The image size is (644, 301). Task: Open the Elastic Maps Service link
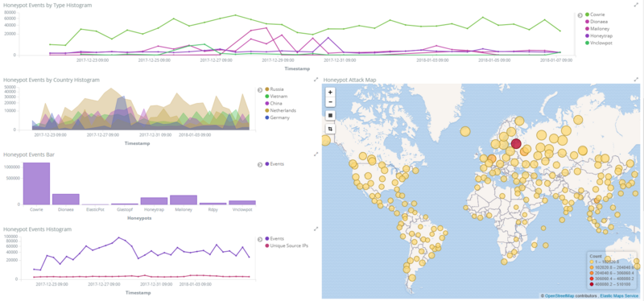(x=619, y=295)
